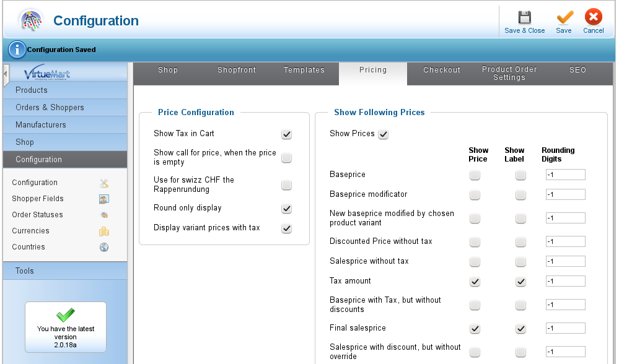Viewport: 619px width, 364px height.
Task: Open the Templates tab
Action: (304, 70)
